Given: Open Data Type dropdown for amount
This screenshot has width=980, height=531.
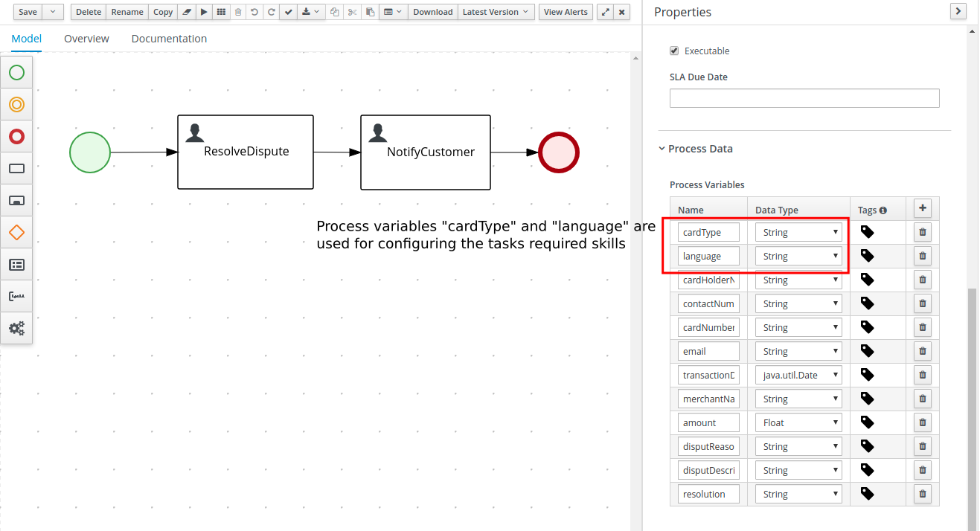Looking at the screenshot, I should click(x=798, y=422).
